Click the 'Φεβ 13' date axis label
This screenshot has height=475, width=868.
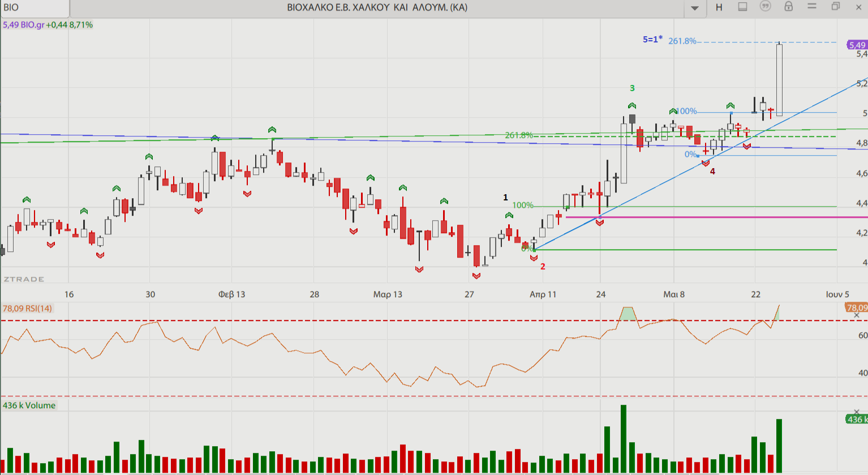click(232, 294)
